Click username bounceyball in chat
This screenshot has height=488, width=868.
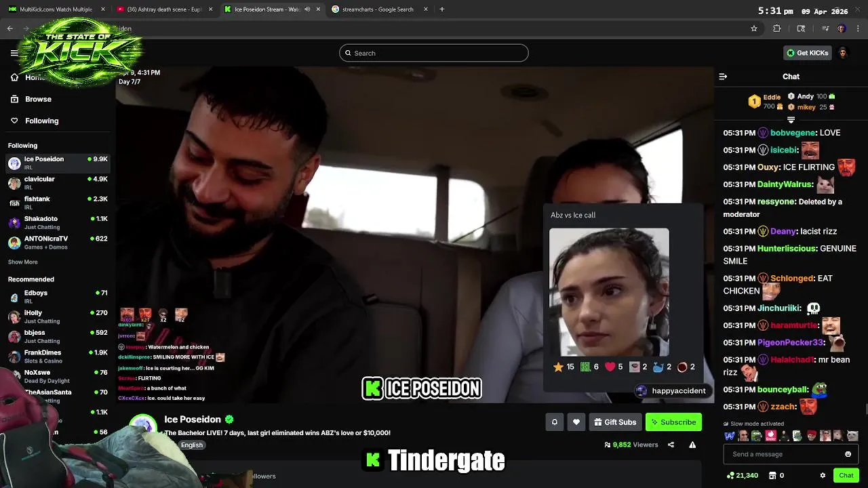pyautogui.click(x=783, y=390)
